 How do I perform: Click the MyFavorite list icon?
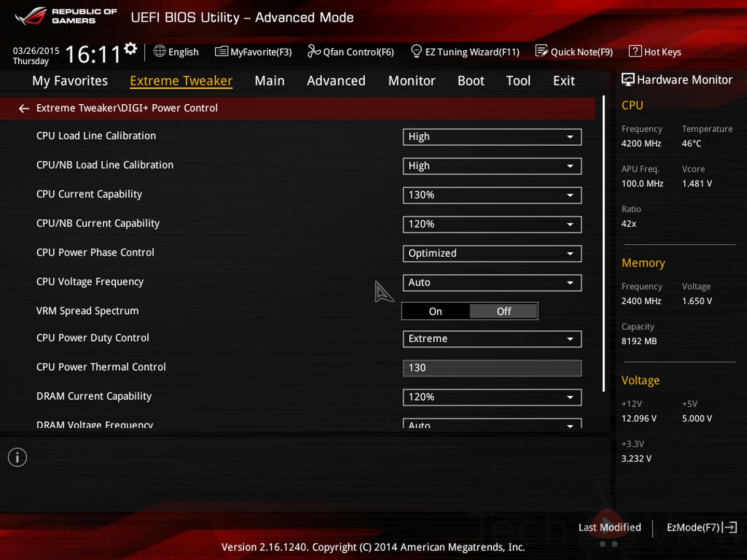(222, 51)
